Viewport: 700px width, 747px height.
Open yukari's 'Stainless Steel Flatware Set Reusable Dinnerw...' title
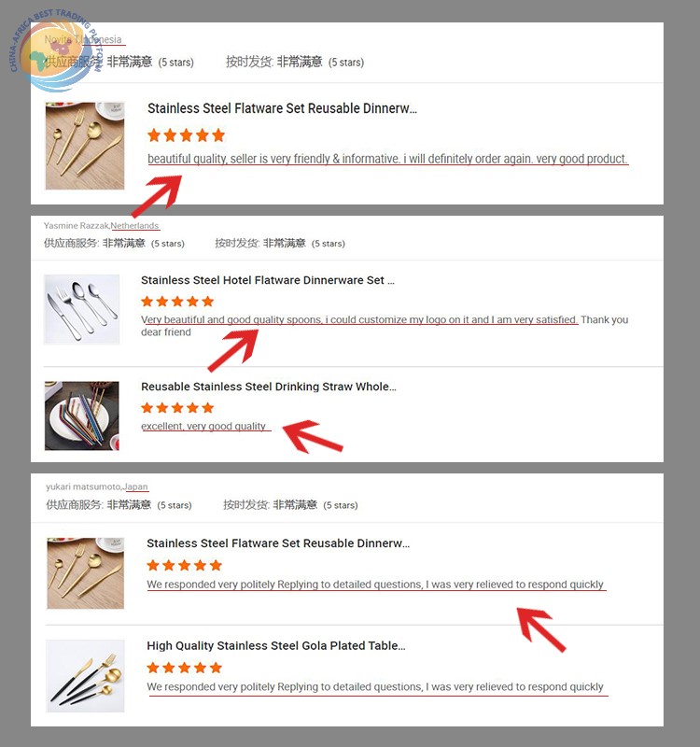pyautogui.click(x=278, y=543)
